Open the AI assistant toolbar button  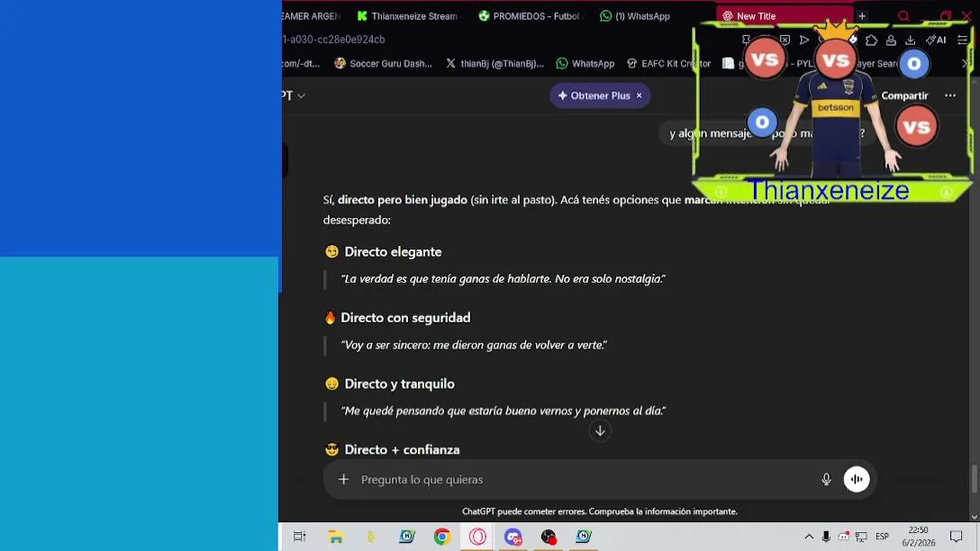(936, 40)
